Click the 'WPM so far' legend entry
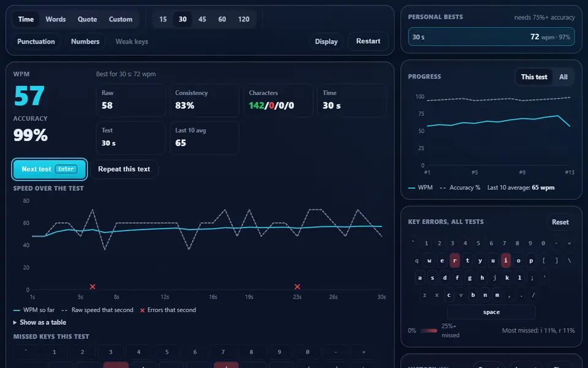 [34, 310]
